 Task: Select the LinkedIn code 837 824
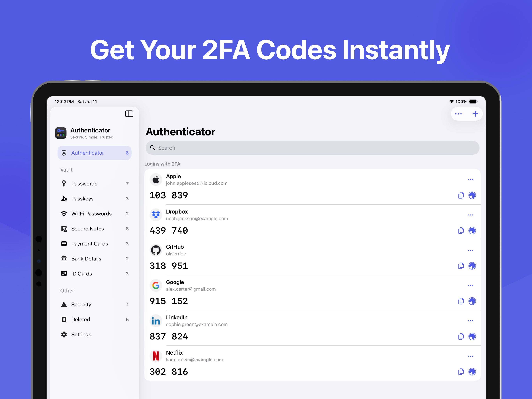coord(169,336)
